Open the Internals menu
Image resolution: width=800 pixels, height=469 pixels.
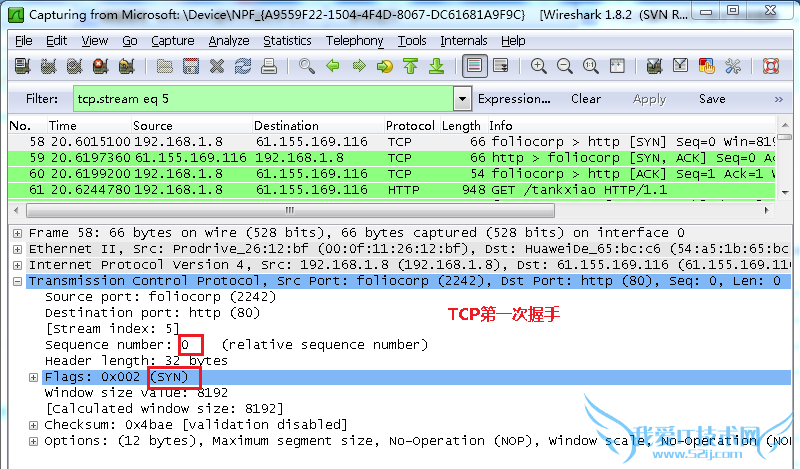[464, 40]
